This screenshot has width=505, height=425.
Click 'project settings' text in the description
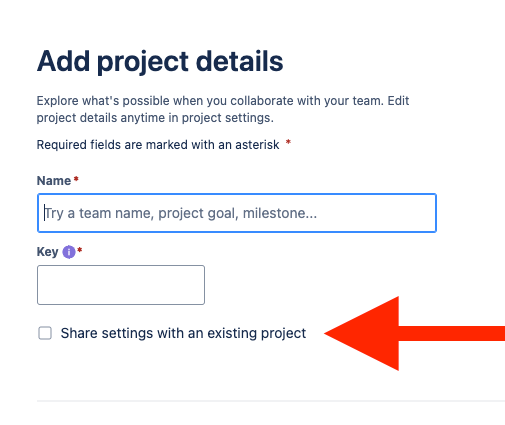[228, 118]
